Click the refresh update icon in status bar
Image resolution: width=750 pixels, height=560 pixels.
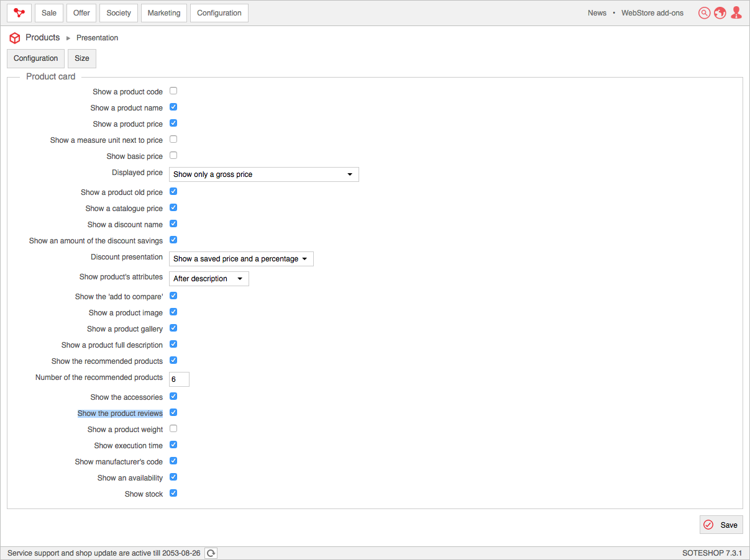coord(211,553)
